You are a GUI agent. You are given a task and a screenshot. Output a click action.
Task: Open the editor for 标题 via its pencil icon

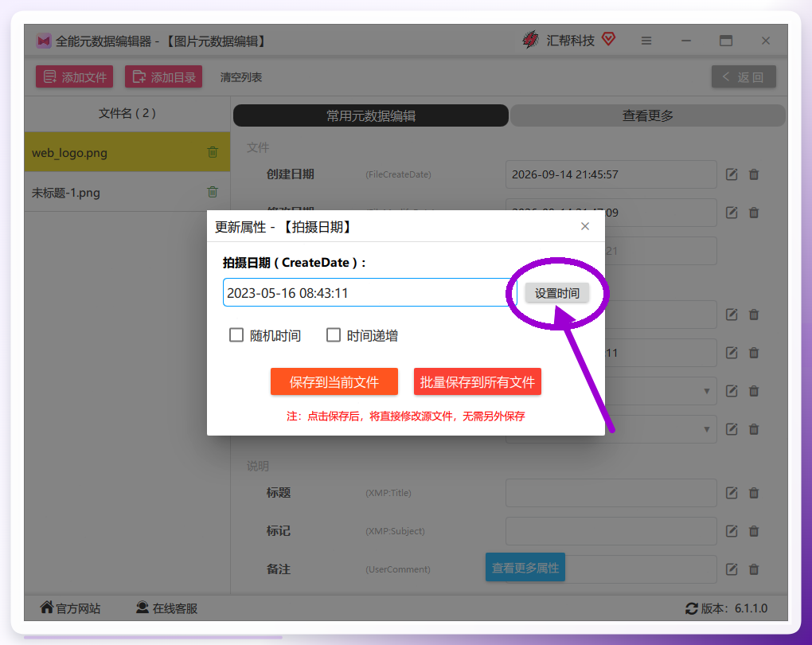[732, 493]
